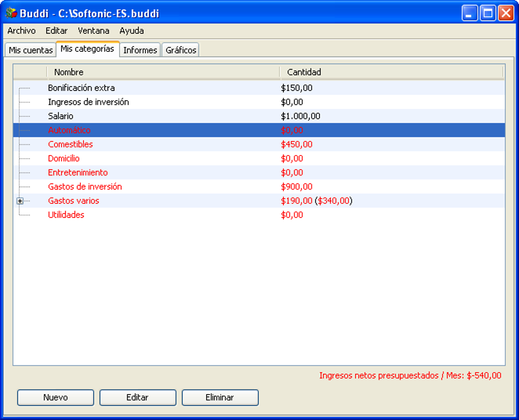The height and width of the screenshot is (420, 519).
Task: Click the $150,00 amount cell
Action: pos(297,88)
